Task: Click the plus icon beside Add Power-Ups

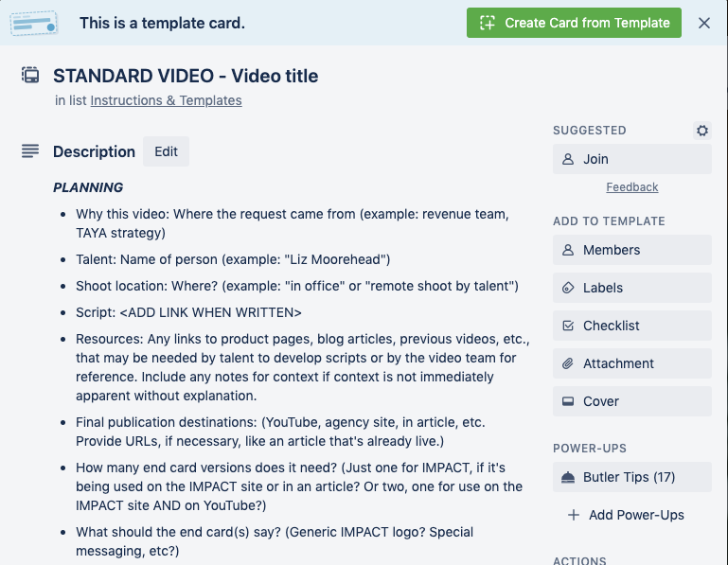Action: click(574, 515)
